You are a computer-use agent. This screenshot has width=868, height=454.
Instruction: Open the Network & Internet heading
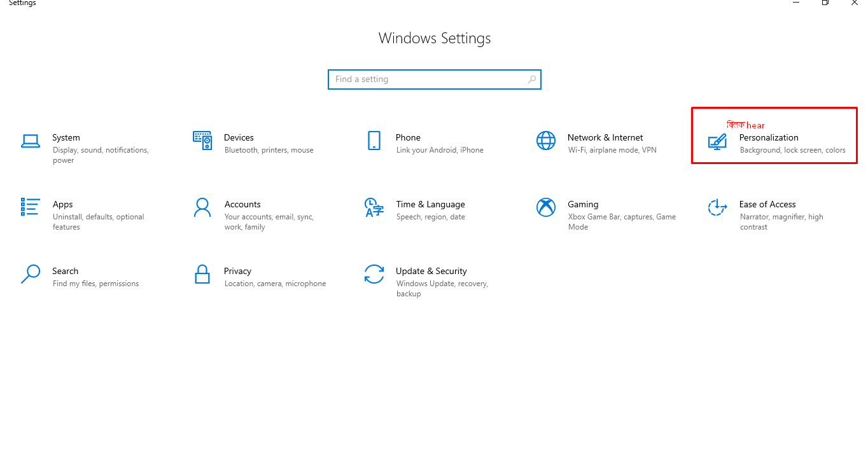[x=605, y=137]
